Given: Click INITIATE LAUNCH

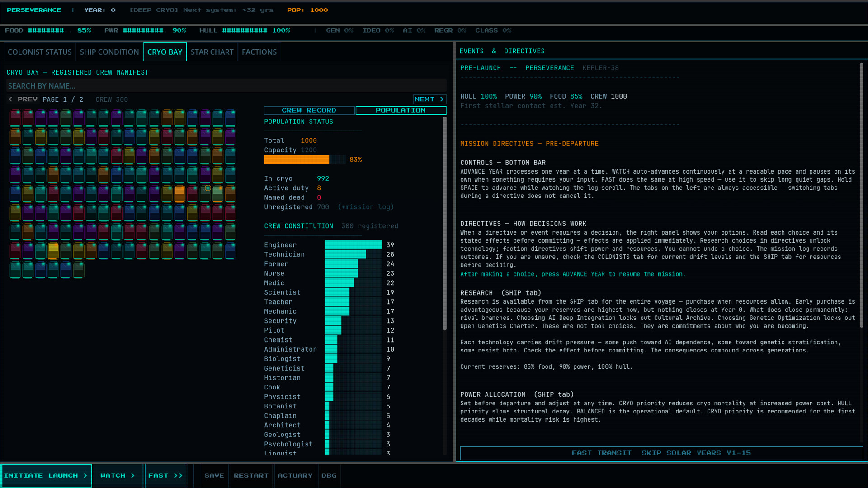Looking at the screenshot, I should coord(46,475).
